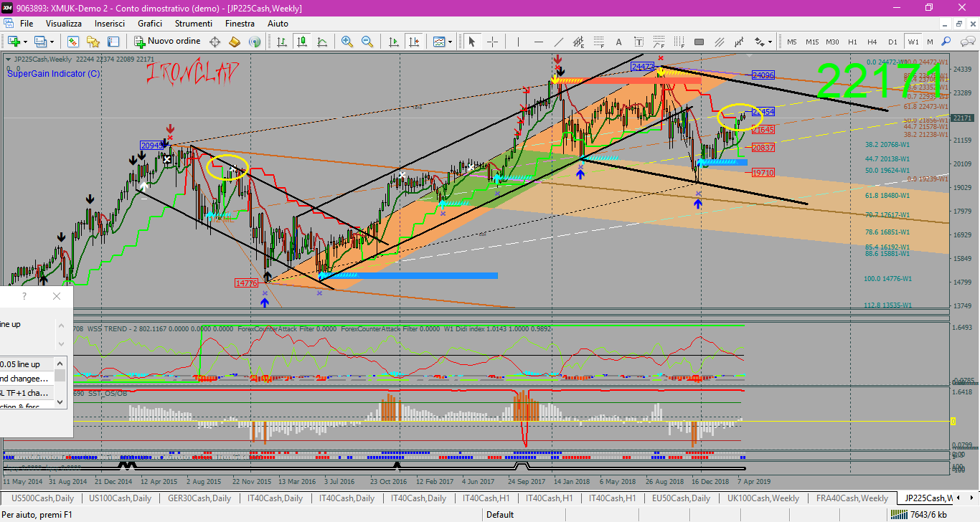The width and height of the screenshot is (980, 522).
Task: Select the horizontal line drawing tool
Action: pyautogui.click(x=538, y=42)
